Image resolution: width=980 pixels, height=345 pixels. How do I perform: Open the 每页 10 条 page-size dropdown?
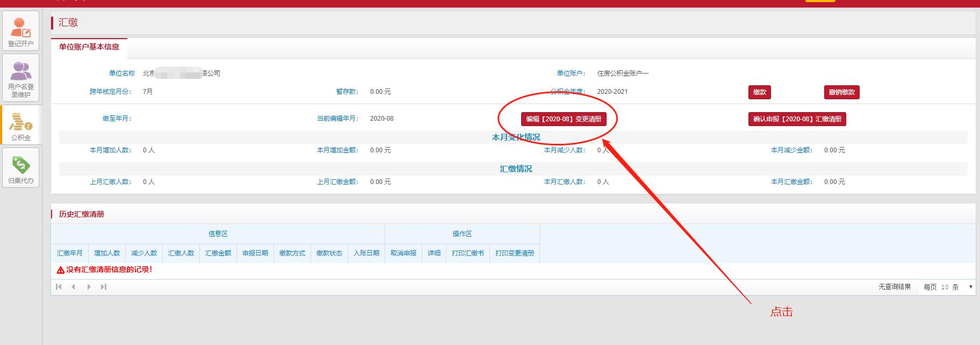click(x=947, y=287)
